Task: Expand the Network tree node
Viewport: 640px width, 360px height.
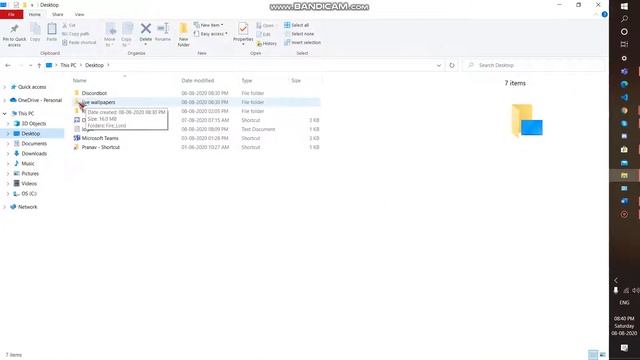Action: [4, 207]
